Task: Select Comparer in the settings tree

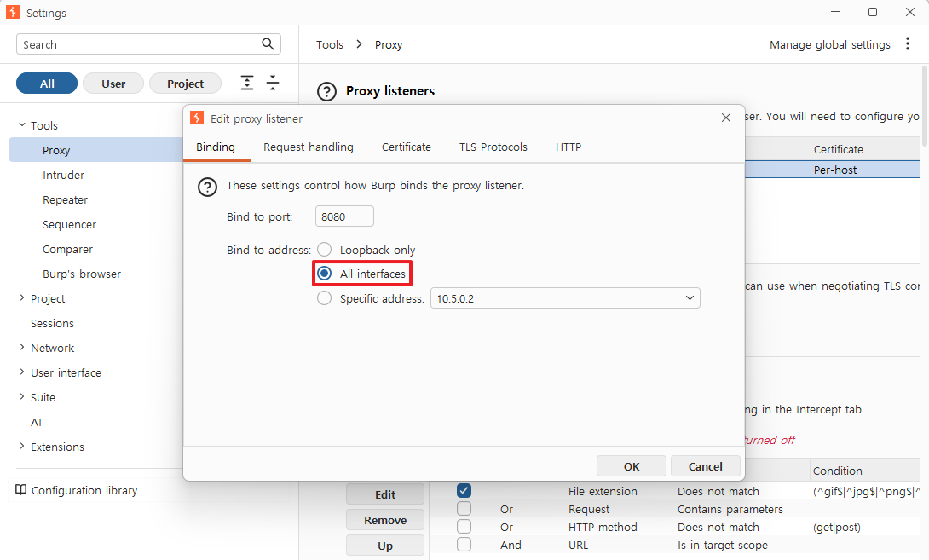Action: coord(67,250)
